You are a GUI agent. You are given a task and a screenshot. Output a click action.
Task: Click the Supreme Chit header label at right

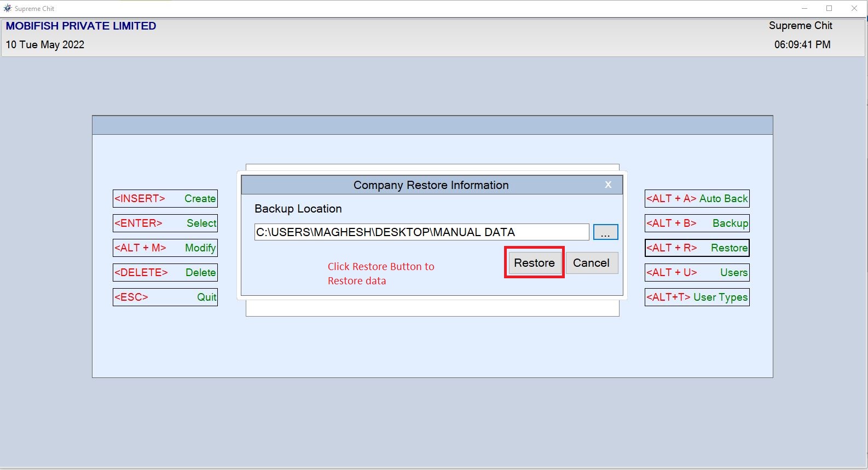(801, 26)
